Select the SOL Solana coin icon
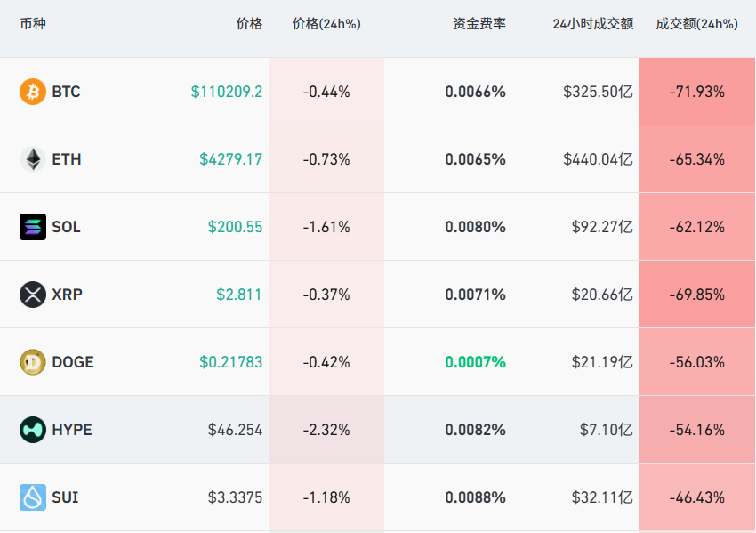 33,227
